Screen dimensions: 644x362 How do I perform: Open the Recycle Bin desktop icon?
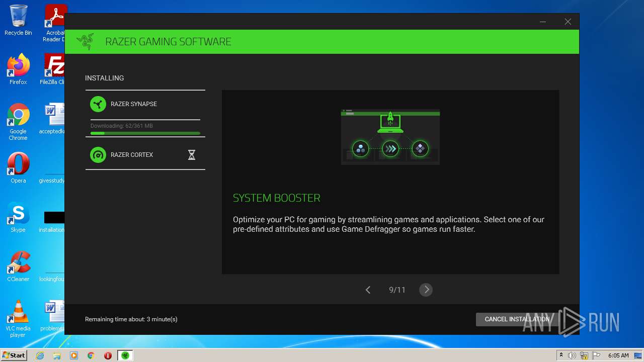18,21
